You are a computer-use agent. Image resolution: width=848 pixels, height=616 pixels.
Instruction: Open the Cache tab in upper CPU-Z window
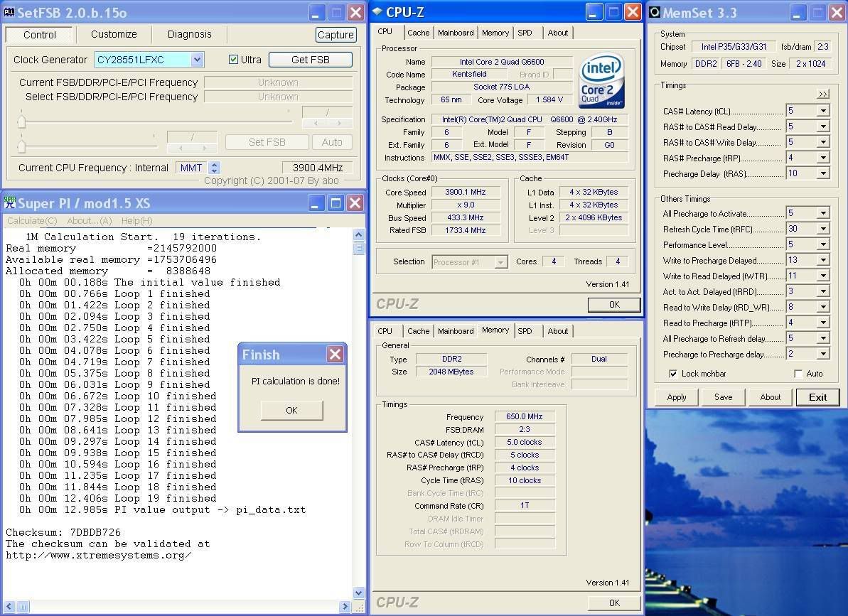coord(418,33)
